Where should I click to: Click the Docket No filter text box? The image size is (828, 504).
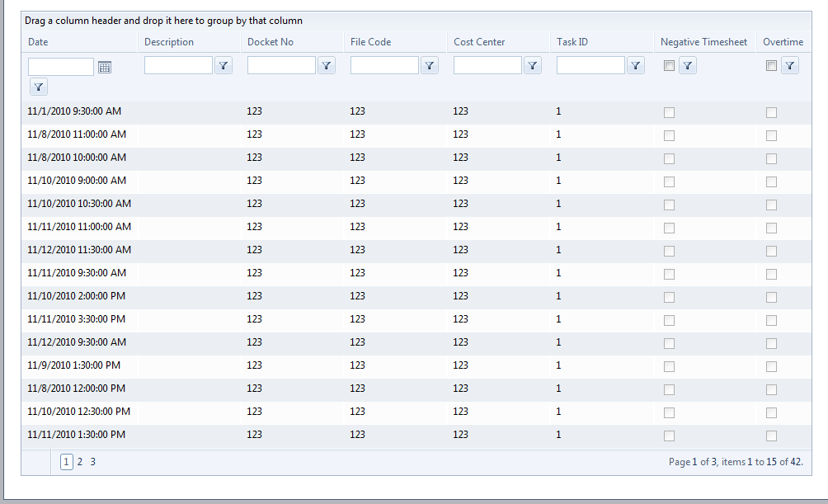pyautogui.click(x=281, y=66)
